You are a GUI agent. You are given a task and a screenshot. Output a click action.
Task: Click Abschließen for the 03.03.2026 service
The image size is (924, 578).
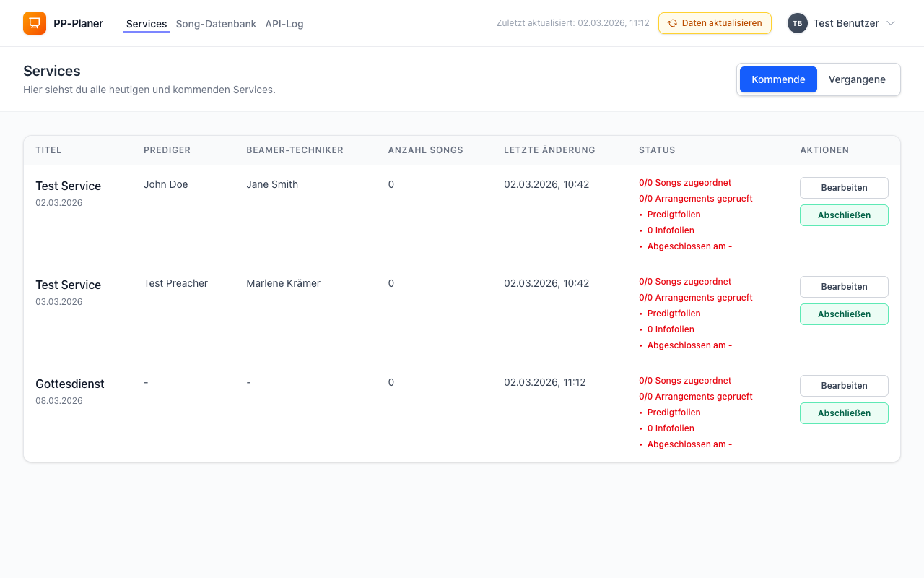click(843, 314)
